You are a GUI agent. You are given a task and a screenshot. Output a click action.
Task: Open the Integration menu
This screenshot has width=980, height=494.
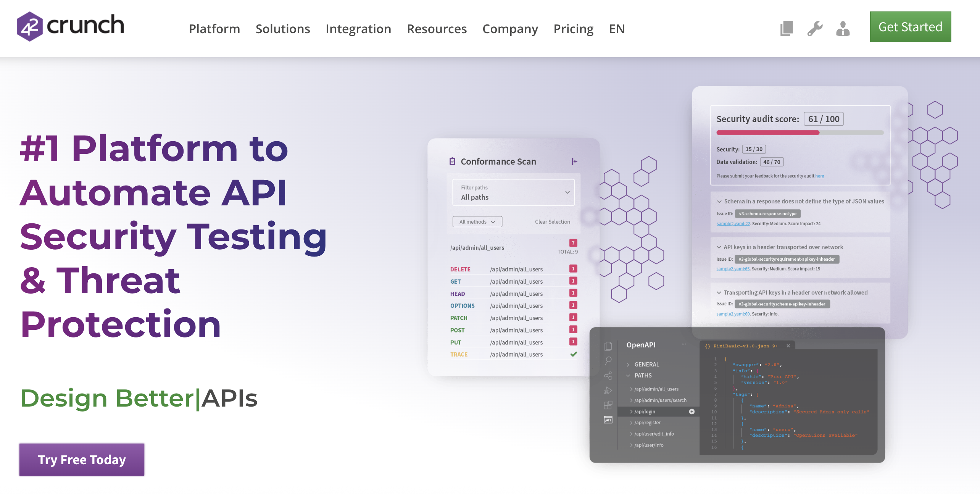pos(358,29)
